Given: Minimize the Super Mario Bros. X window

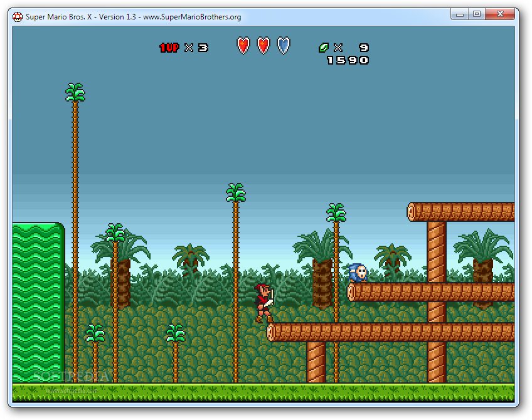Looking at the screenshot, I should point(459,14).
